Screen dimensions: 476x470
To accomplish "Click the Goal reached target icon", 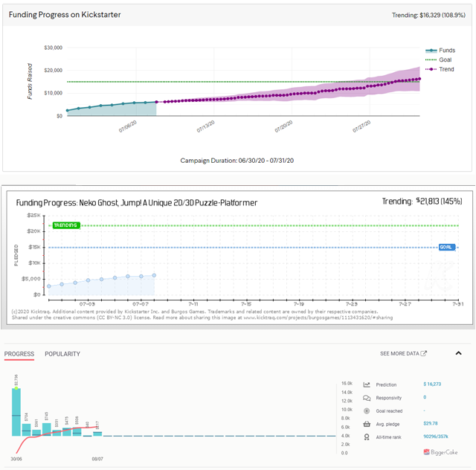I will click(x=367, y=411).
